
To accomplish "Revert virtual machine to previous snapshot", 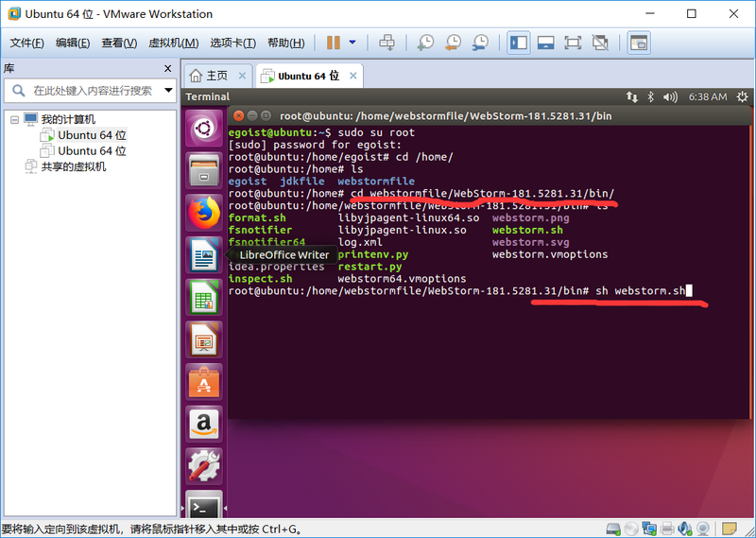I will (453, 43).
